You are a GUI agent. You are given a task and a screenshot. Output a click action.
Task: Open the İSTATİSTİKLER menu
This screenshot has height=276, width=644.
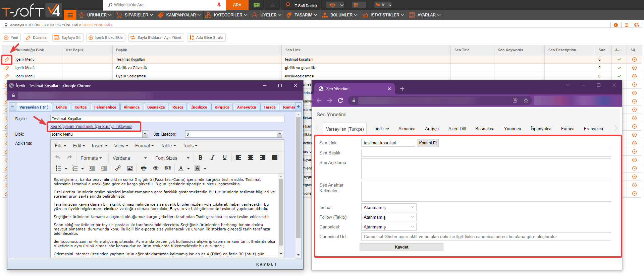383,15
